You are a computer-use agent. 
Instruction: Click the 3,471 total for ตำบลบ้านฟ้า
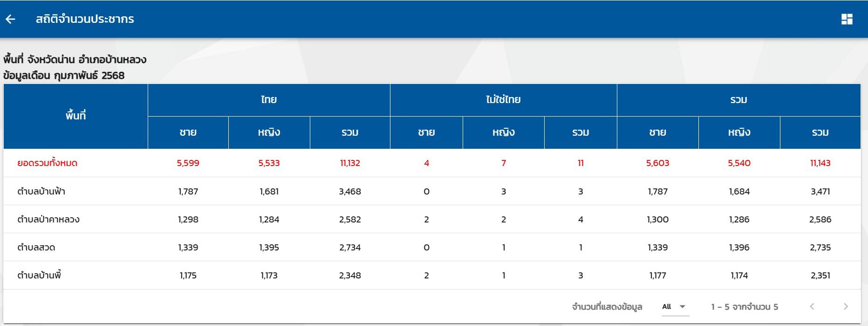tap(820, 191)
